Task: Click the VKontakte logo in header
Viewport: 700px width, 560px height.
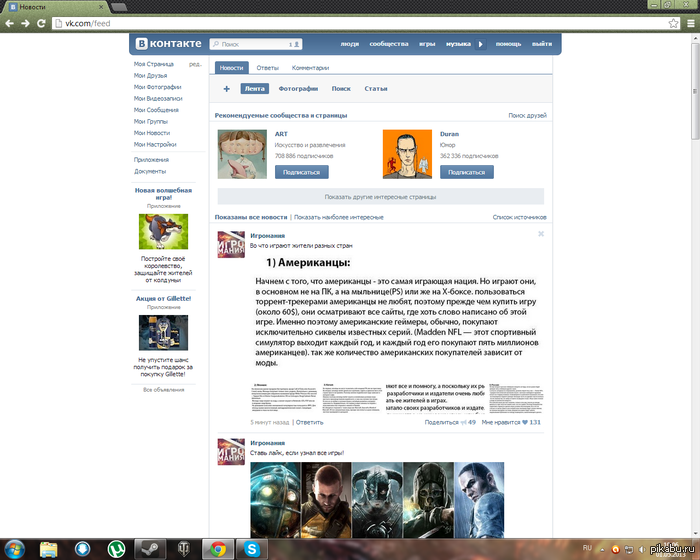Action: pyautogui.click(x=169, y=44)
